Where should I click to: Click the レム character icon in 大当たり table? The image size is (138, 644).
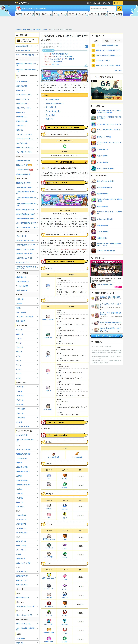click(x=48, y=285)
